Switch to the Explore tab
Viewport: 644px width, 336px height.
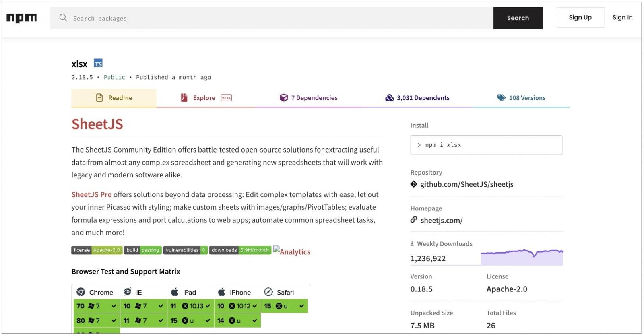(x=206, y=98)
